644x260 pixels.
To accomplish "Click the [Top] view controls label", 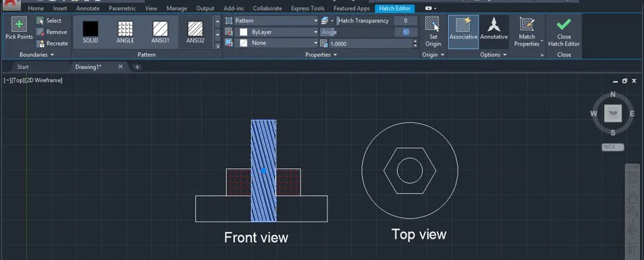I will click(18, 81).
